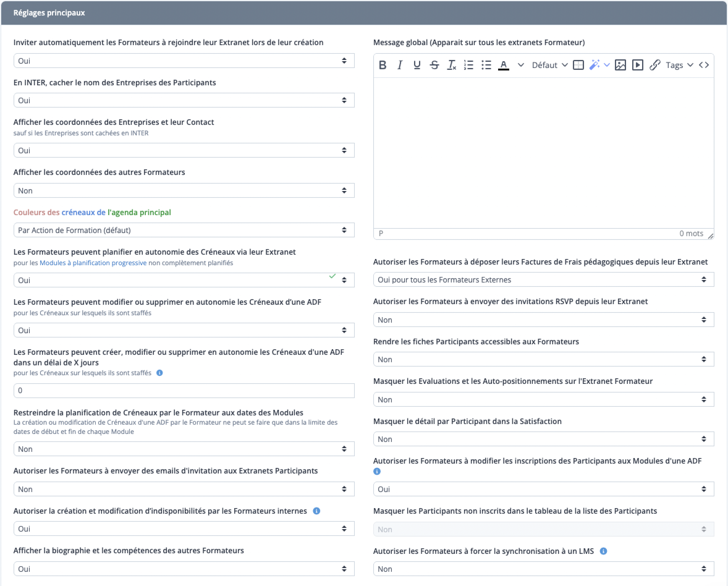Open the source code view icon

pyautogui.click(x=704, y=65)
